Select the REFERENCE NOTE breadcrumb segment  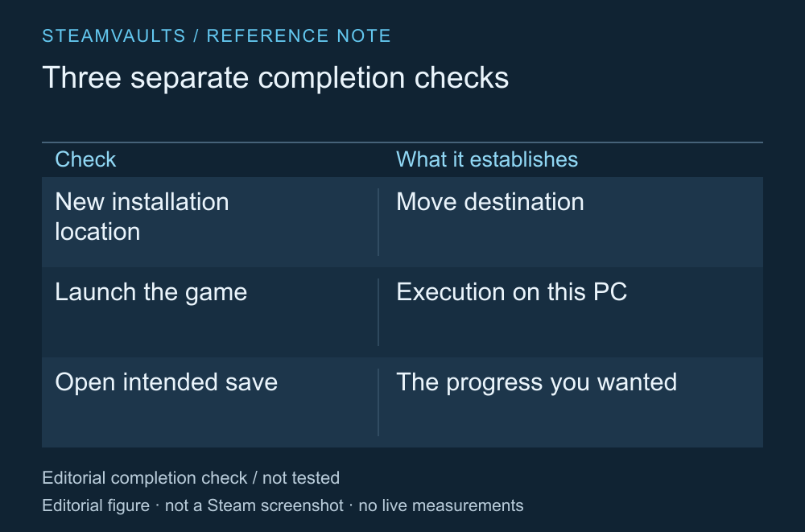coord(299,36)
